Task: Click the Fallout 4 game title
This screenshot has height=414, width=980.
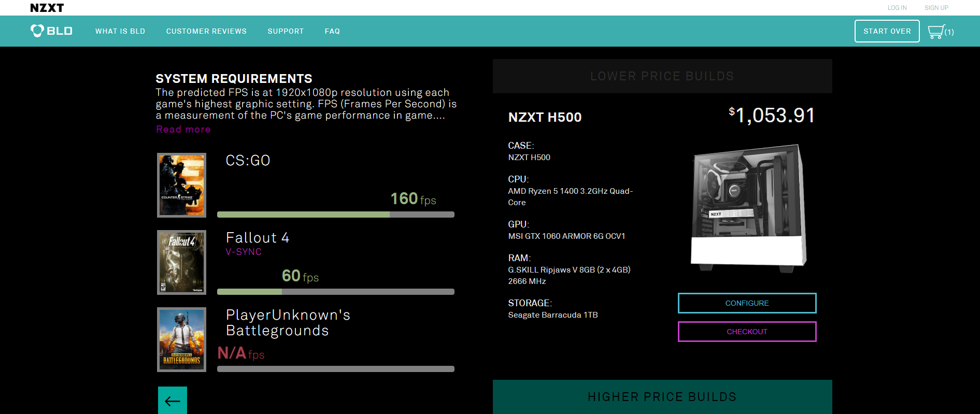Action: click(x=258, y=238)
